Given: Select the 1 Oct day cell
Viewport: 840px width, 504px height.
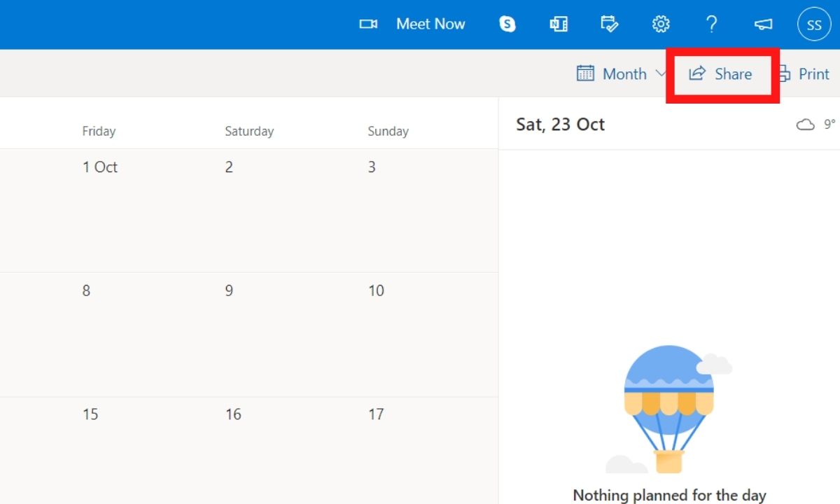Looking at the screenshot, I should (x=140, y=210).
